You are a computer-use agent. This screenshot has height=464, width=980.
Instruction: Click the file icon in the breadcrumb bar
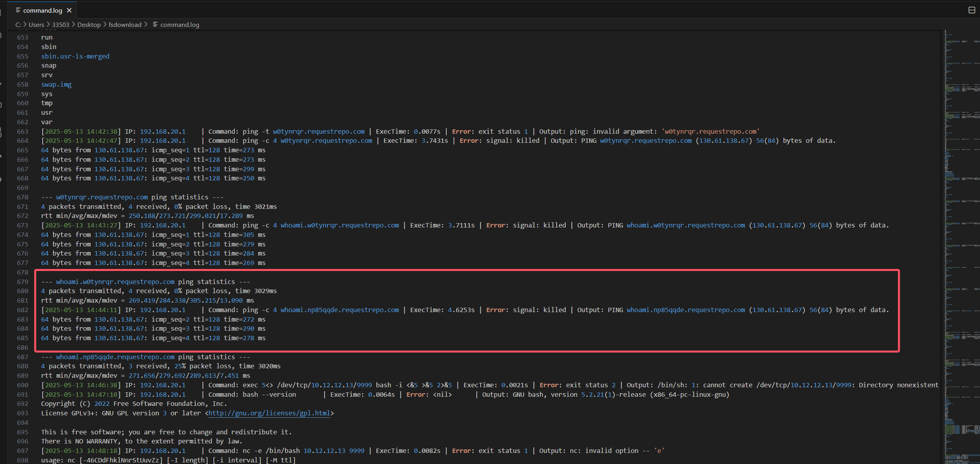click(x=155, y=25)
